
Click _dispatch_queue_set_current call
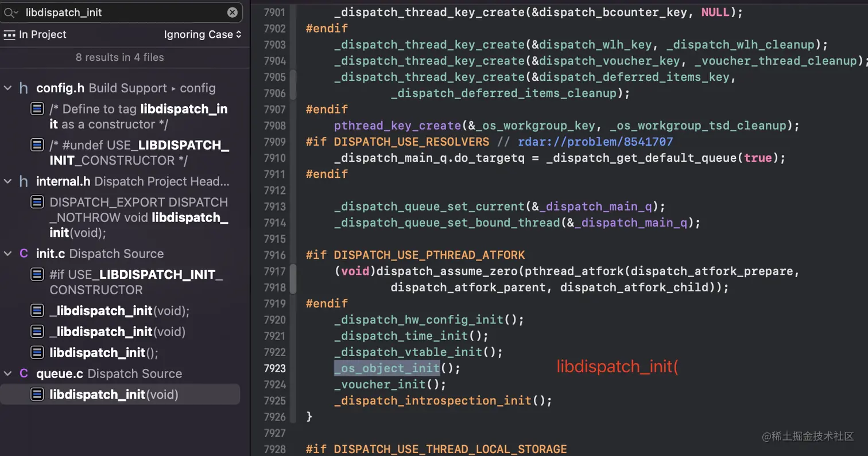(x=429, y=206)
